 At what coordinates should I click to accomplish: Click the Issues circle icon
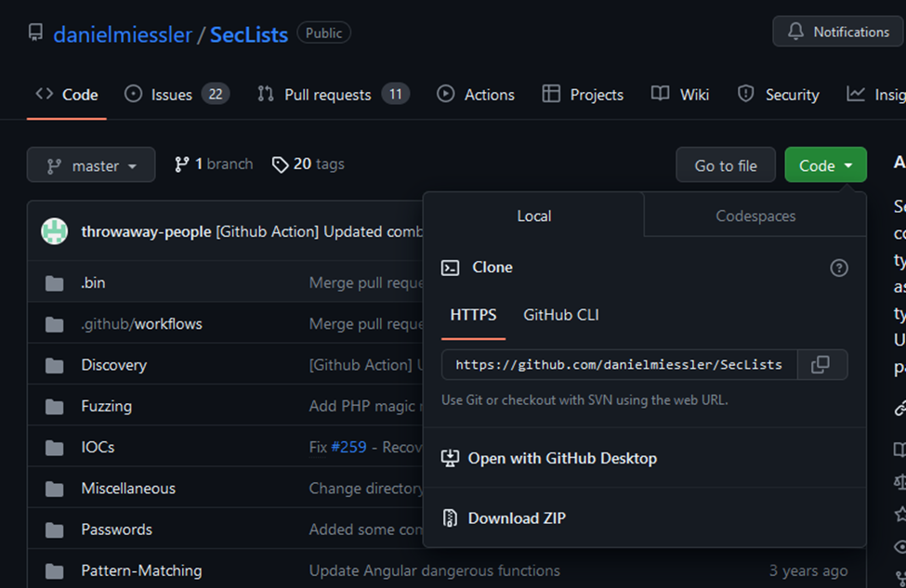(133, 94)
